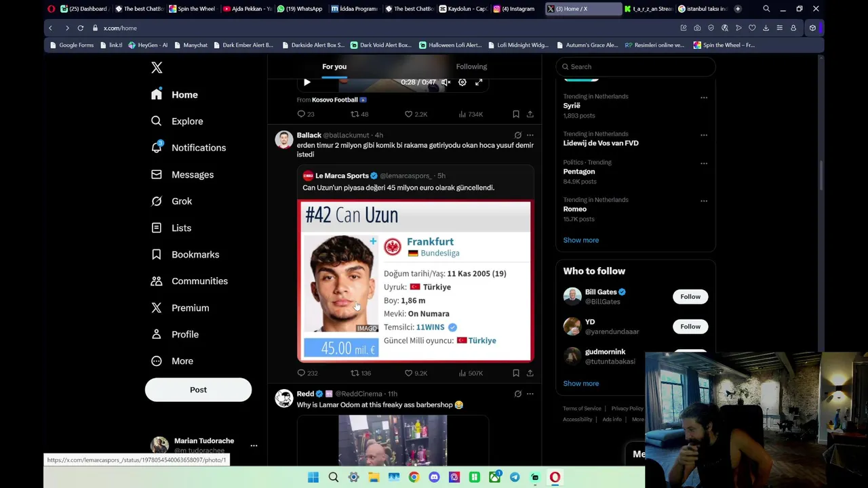868x488 pixels.
Task: Open the Pentagon trending topic
Action: tap(579, 171)
